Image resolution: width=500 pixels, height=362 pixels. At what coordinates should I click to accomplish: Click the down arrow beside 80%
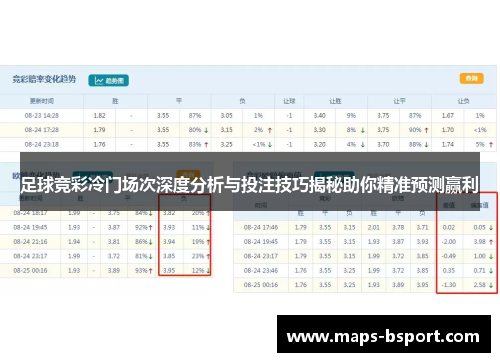206,130
